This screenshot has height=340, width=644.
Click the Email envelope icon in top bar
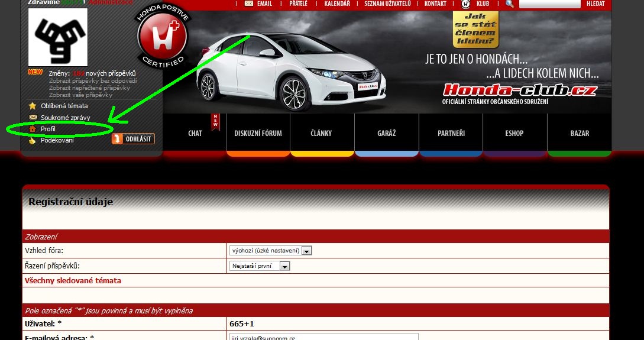[x=249, y=4]
